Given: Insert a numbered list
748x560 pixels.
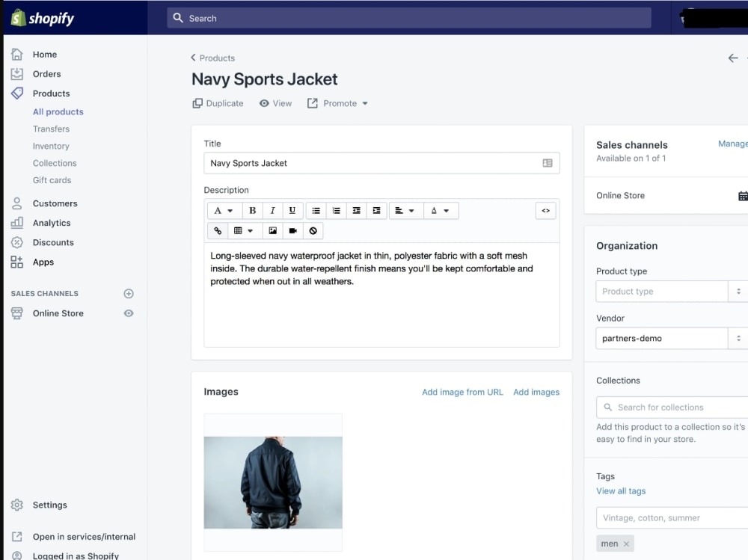Looking at the screenshot, I should coord(337,210).
